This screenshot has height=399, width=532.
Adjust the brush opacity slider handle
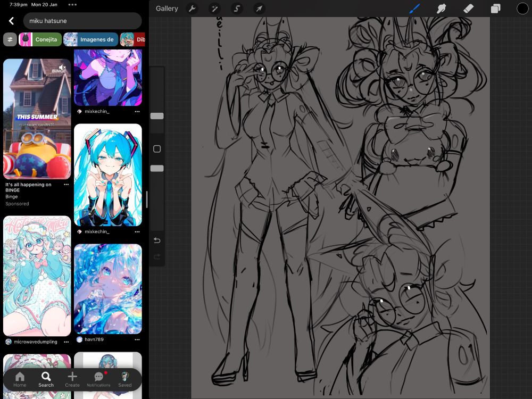[x=157, y=169]
